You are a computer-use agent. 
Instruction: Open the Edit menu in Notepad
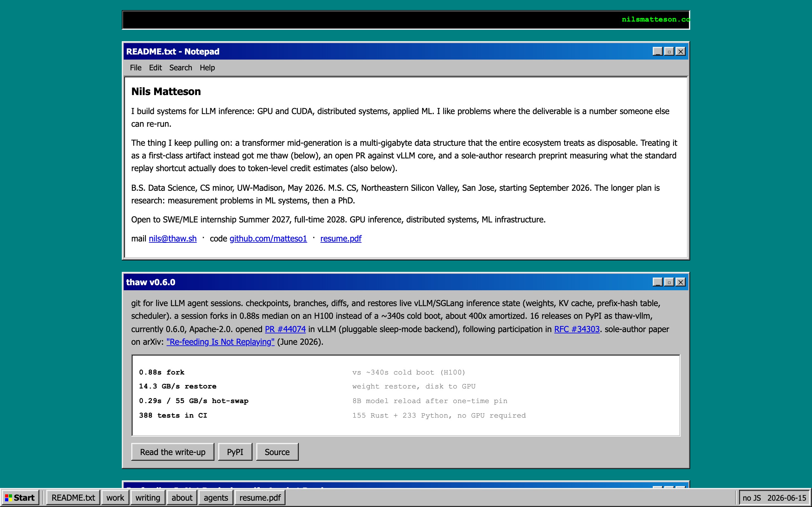(155, 68)
